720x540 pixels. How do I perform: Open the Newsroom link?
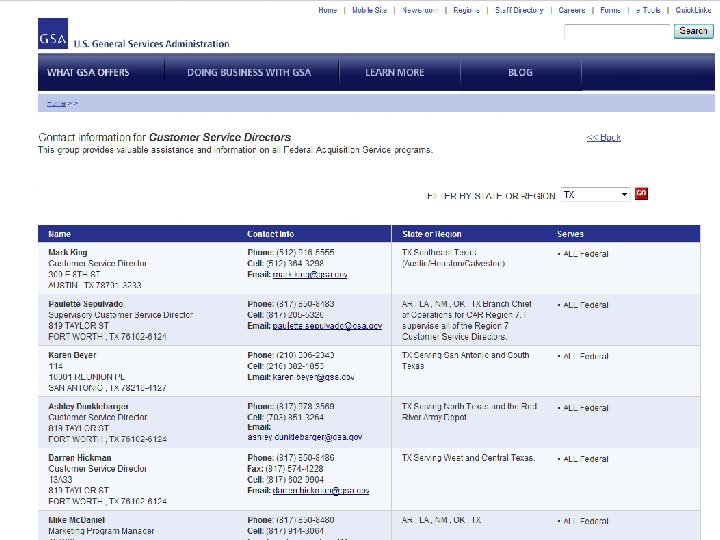pyautogui.click(x=420, y=10)
